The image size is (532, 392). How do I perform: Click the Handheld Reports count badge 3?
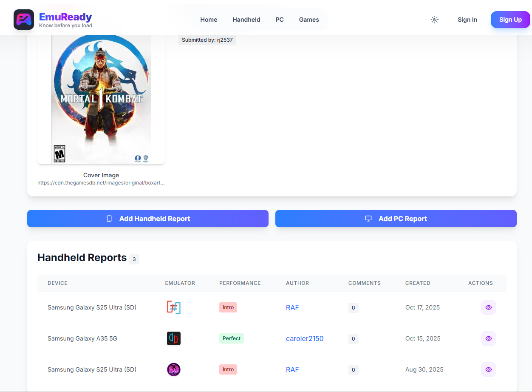tap(134, 259)
